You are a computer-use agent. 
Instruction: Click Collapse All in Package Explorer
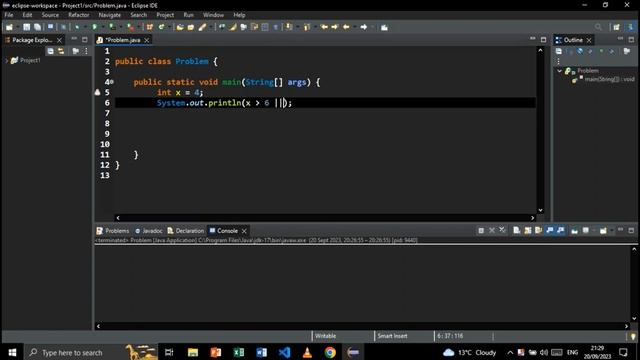(50, 51)
